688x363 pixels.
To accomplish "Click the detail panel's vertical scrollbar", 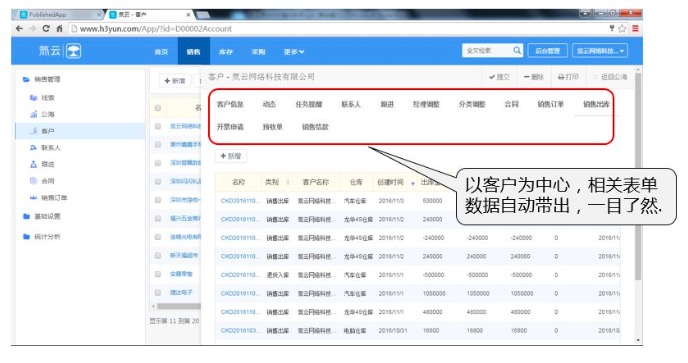I will click(x=638, y=176).
